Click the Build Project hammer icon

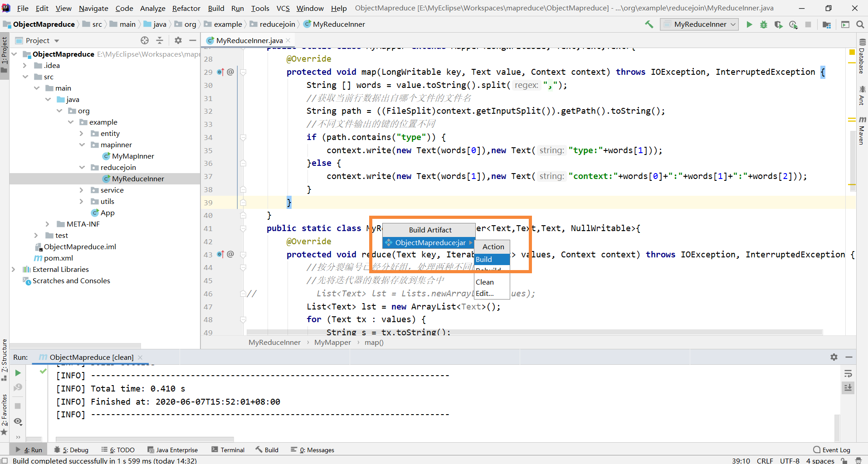649,24
